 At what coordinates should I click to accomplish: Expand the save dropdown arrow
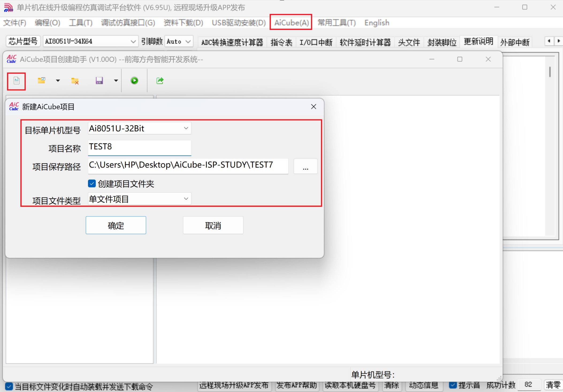[116, 81]
